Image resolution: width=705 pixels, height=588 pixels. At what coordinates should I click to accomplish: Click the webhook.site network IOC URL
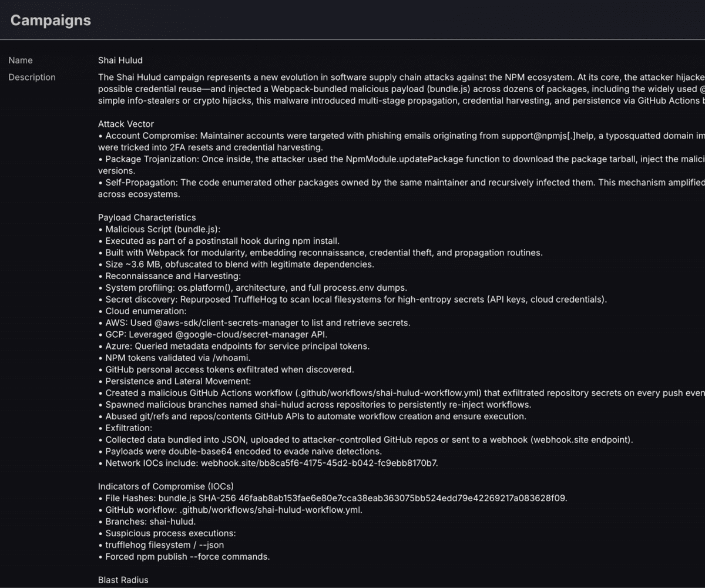click(x=319, y=463)
